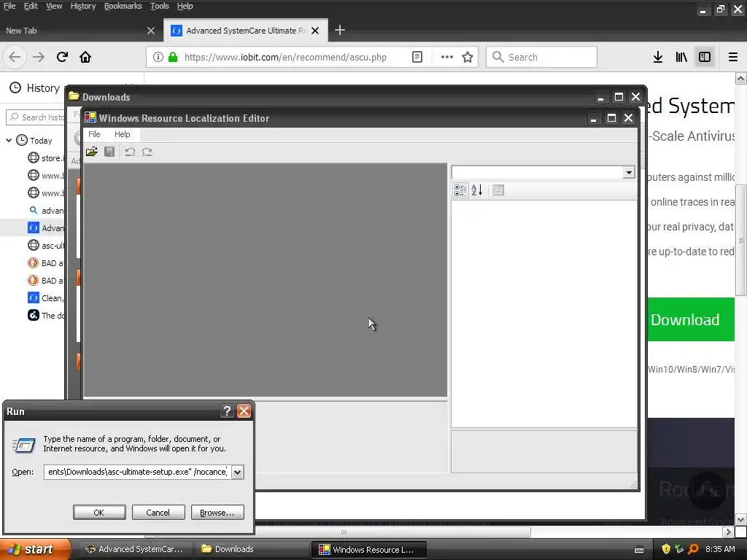Click the Property Pages icon

[x=498, y=190]
